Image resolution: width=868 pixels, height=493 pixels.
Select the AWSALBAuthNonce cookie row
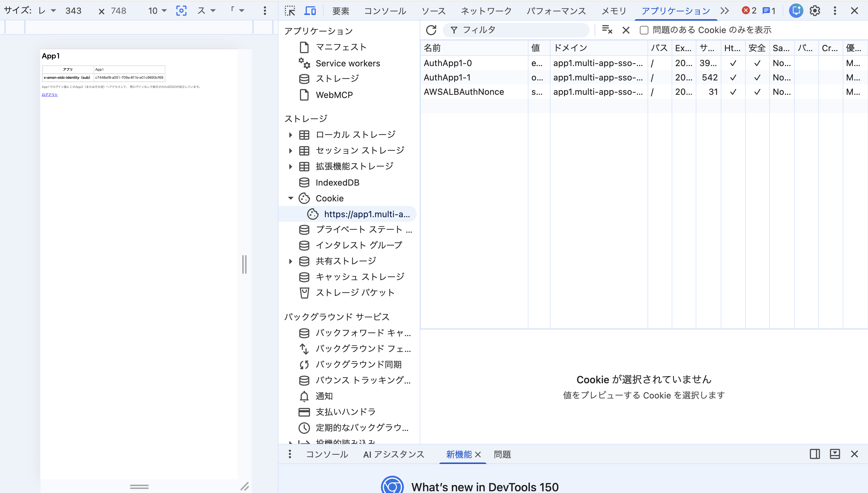pyautogui.click(x=644, y=92)
